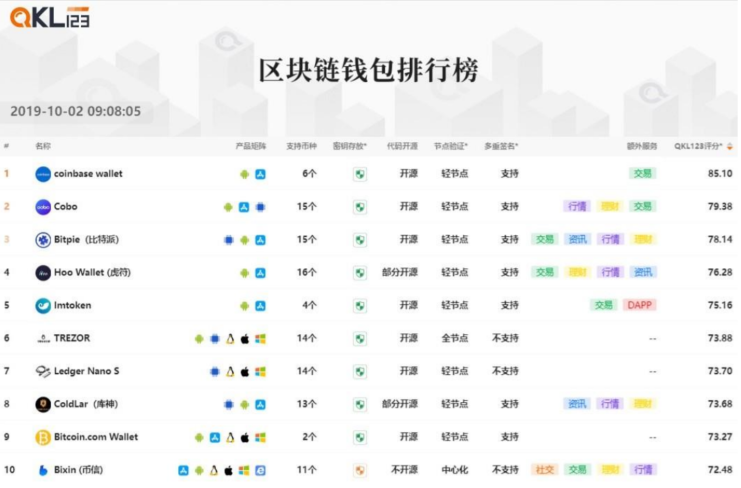Open the Cobo name link
This screenshot has width=741, height=488.
coord(66,207)
